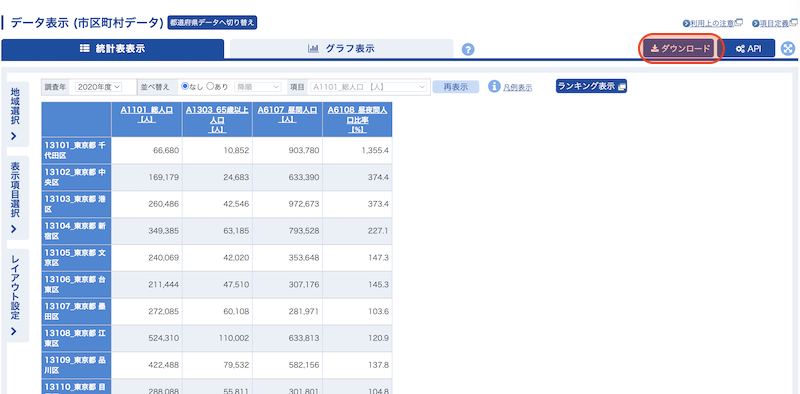Open 利用上の注意 external link

point(713,23)
